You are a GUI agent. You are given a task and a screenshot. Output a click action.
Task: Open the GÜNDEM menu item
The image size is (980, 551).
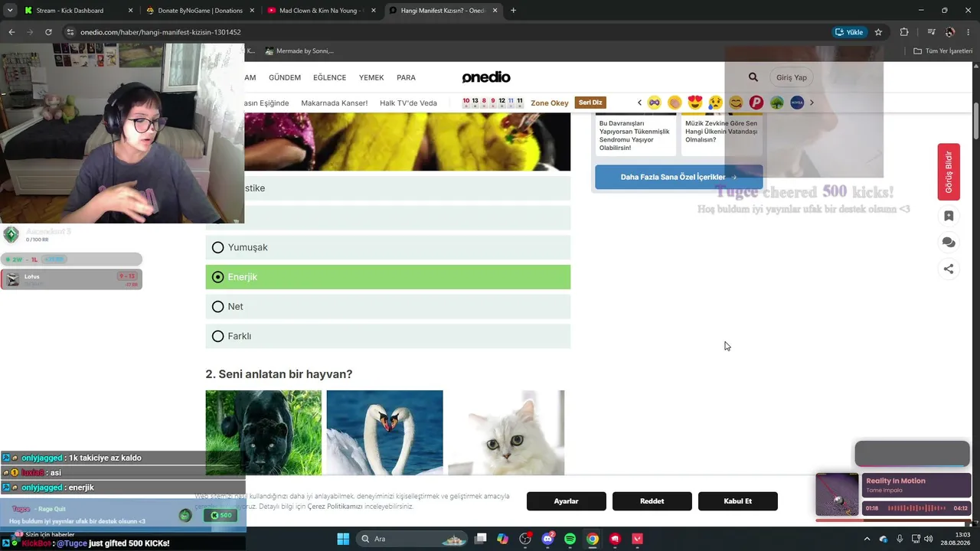[285, 77]
